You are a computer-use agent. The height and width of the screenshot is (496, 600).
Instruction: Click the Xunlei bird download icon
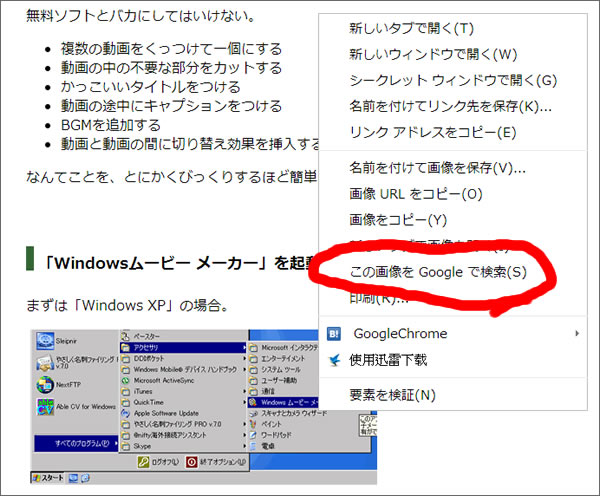click(x=335, y=359)
